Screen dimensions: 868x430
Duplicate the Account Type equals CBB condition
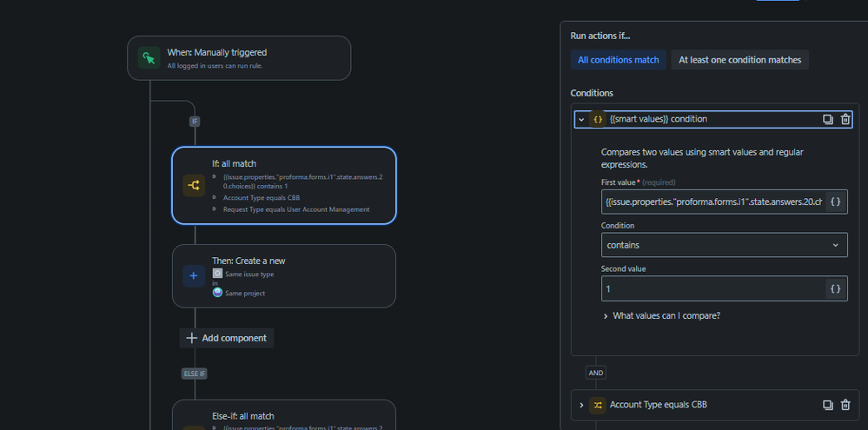pos(828,405)
